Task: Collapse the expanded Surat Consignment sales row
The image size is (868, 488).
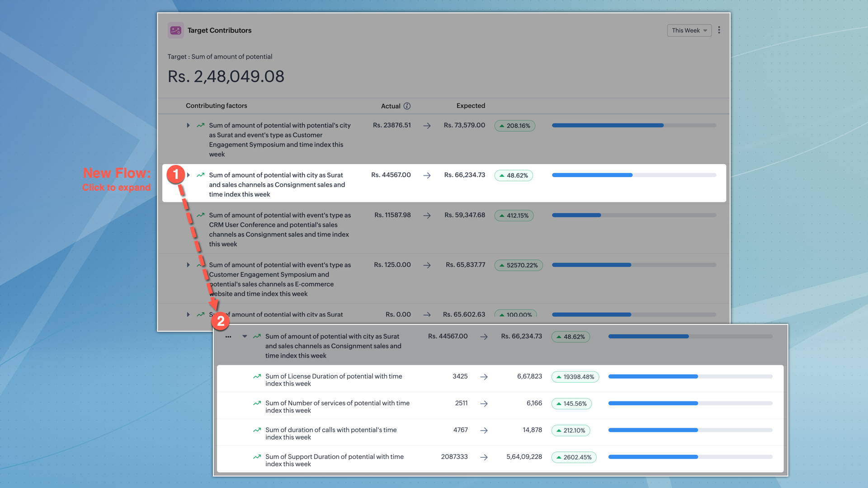Action: (245, 336)
